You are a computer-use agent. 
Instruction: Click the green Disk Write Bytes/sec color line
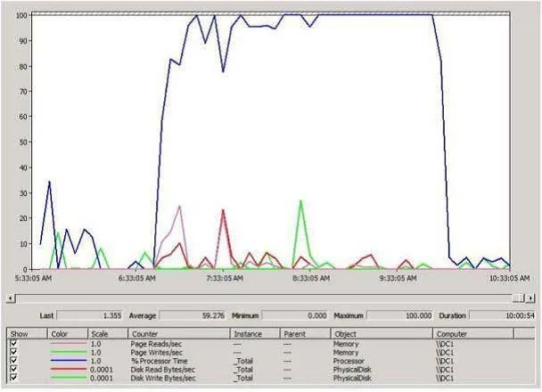point(68,378)
